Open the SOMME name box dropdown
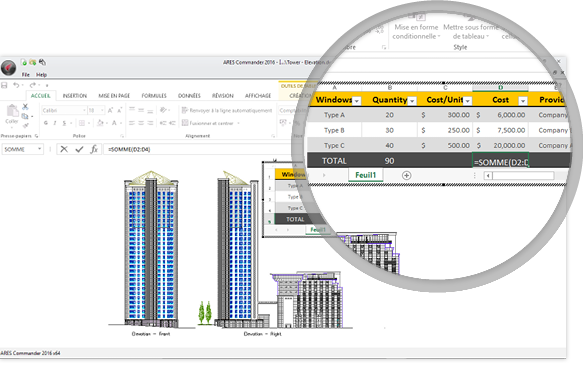Screen dimensions: 583x385 tap(39, 149)
